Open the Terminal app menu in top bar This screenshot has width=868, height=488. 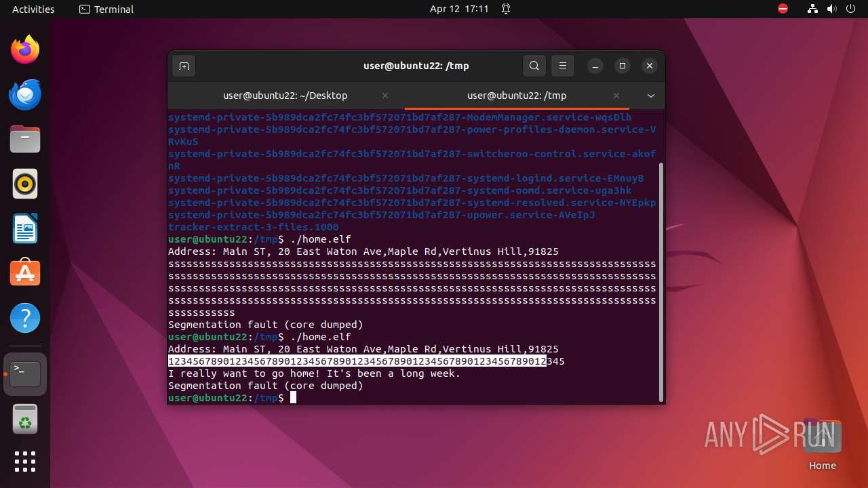coord(106,9)
